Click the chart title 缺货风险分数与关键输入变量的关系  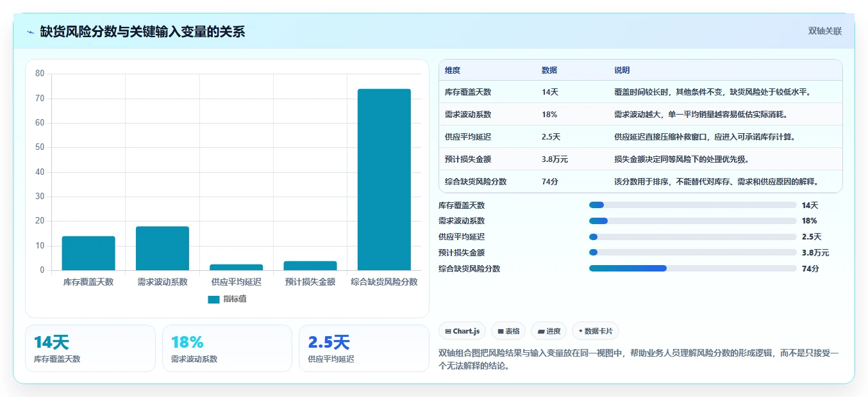[x=142, y=31]
